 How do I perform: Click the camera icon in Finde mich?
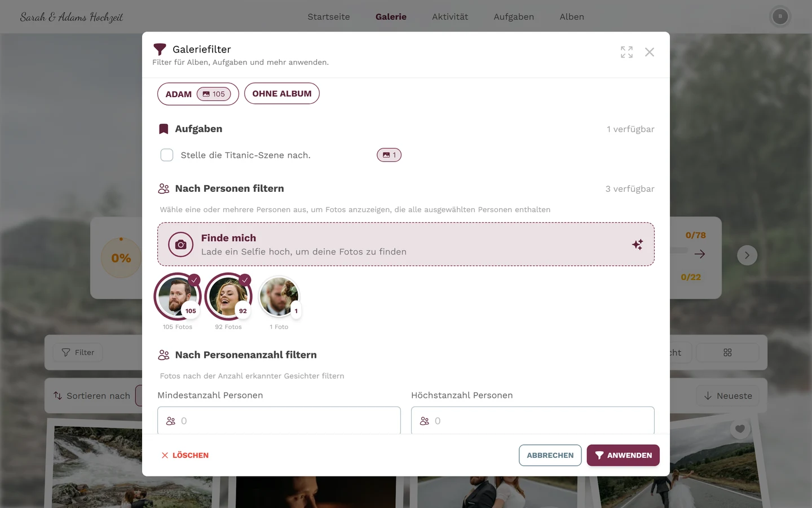[x=180, y=244]
